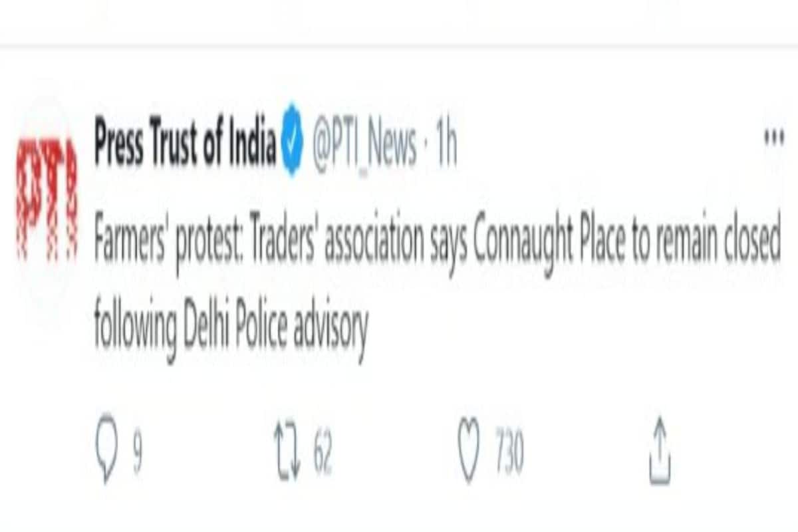
Task: Click the @PTI_News handle
Action: 364,143
